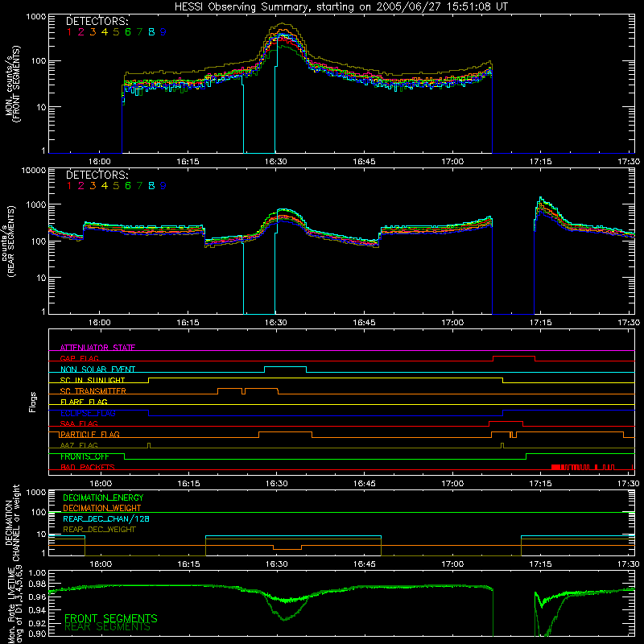Click FRONT SEGMENTS legend in livetime plot
644x644 pixels.
(111, 618)
